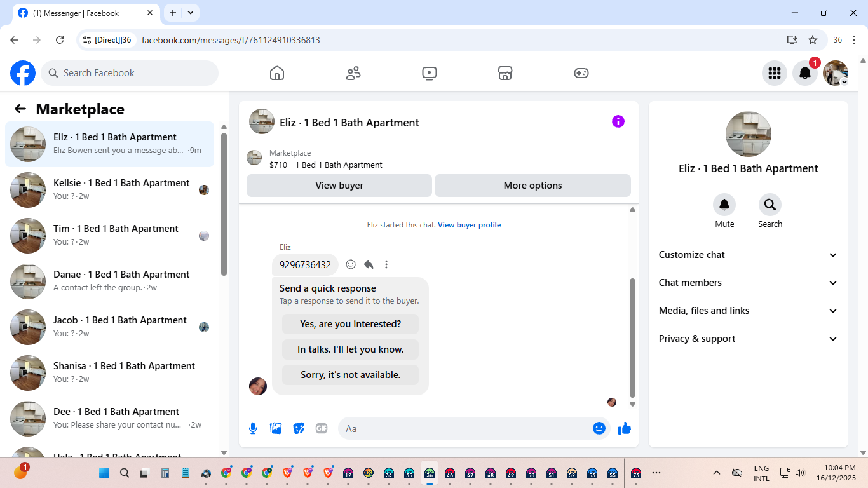The image size is (868, 488).
Task: View site information icon in address bar
Action: pyautogui.click(x=88, y=40)
